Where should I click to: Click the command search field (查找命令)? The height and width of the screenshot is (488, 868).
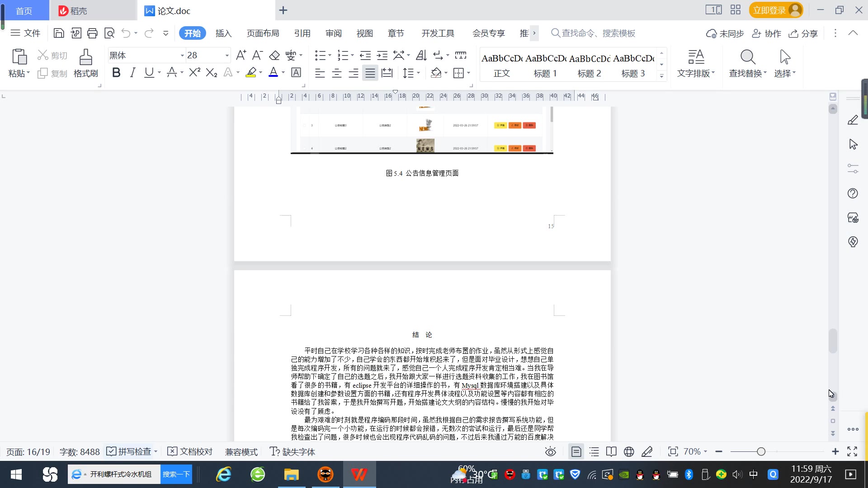click(598, 33)
